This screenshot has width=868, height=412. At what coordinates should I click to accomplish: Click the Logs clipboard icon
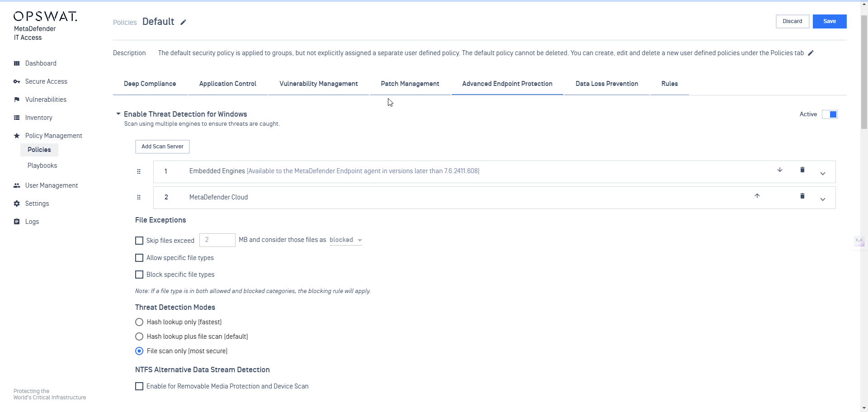(x=17, y=222)
